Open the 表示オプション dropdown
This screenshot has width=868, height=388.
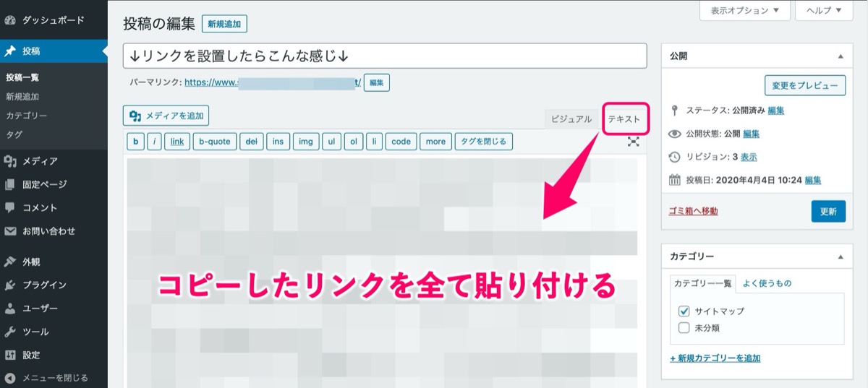745,11
